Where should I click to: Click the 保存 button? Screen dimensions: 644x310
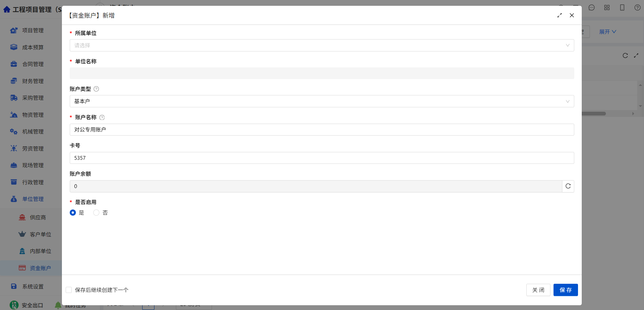(x=565, y=290)
